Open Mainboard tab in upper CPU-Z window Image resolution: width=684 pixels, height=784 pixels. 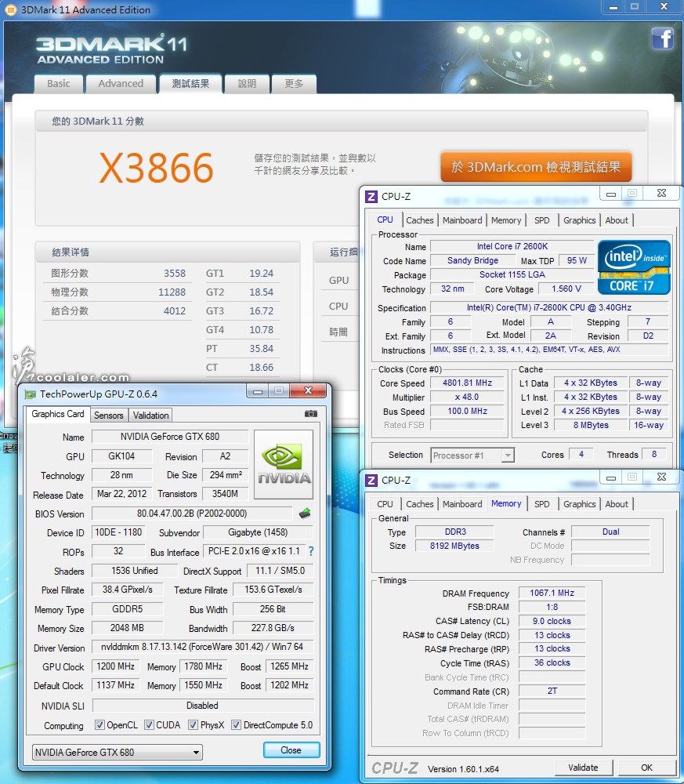pos(462,220)
